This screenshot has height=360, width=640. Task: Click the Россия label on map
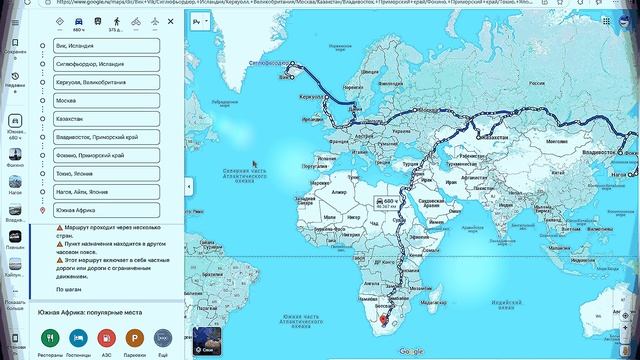coord(537,83)
